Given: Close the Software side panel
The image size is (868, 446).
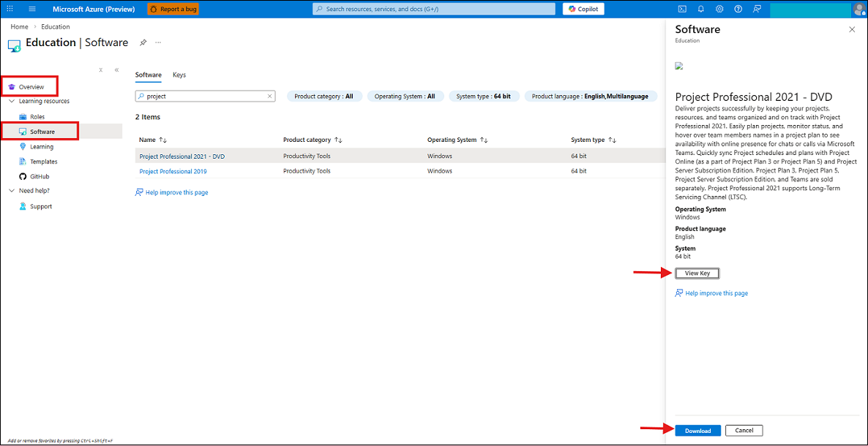Looking at the screenshot, I should tap(852, 29).
